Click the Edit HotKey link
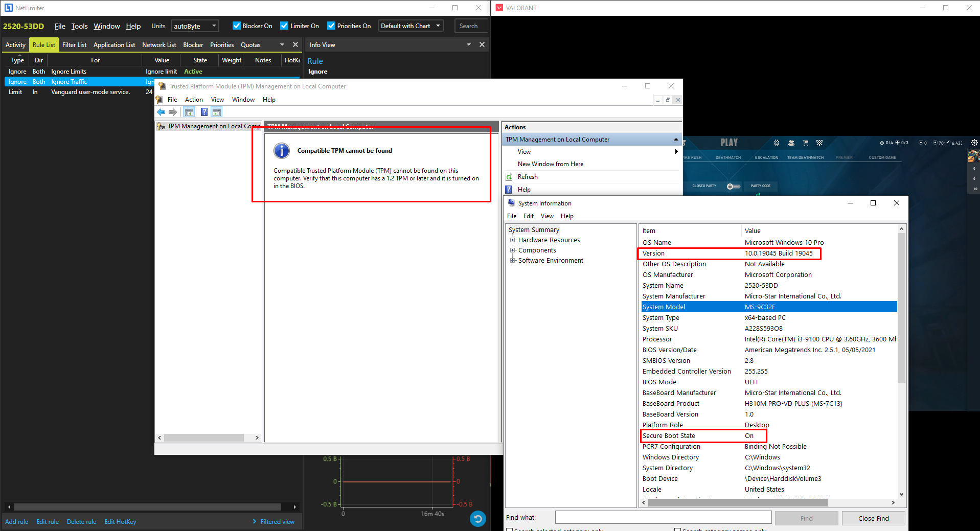This screenshot has height=531, width=980. pyautogui.click(x=120, y=522)
